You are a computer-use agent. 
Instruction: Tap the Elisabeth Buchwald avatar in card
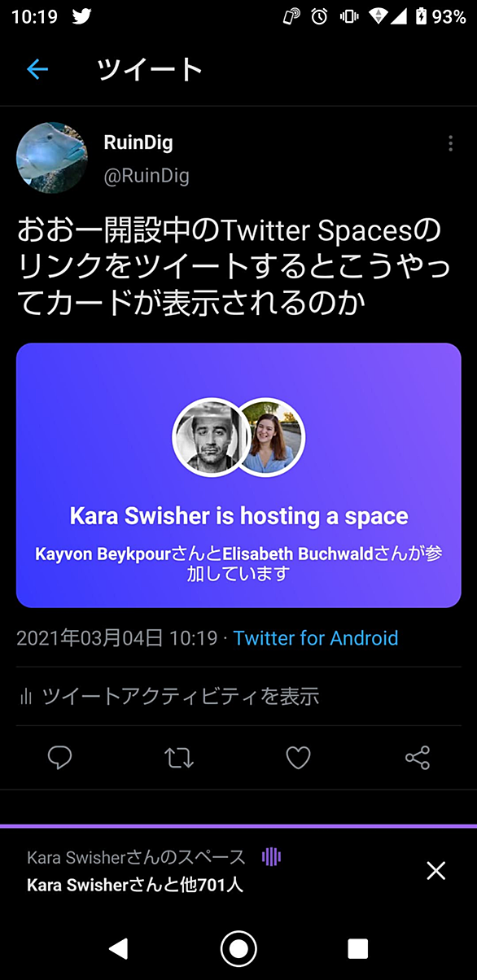[x=269, y=437]
